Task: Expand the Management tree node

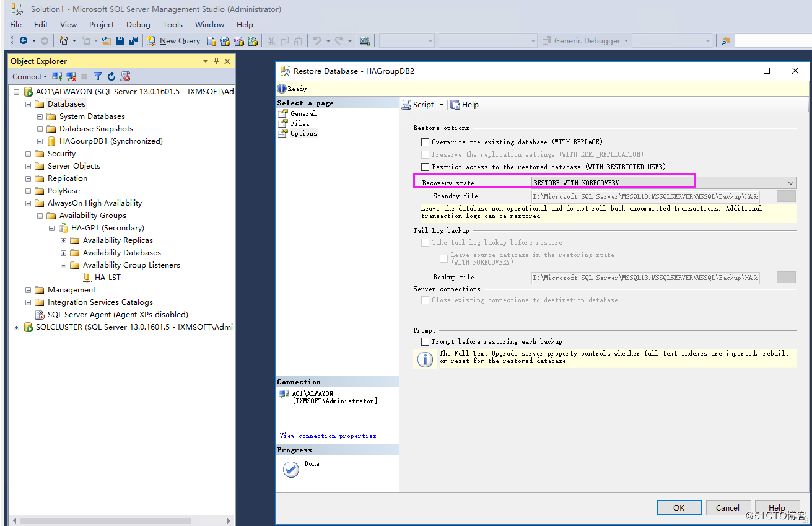Action: [27, 289]
